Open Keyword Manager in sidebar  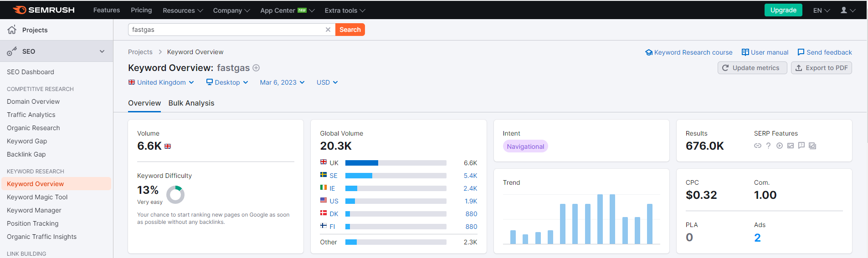click(x=34, y=210)
